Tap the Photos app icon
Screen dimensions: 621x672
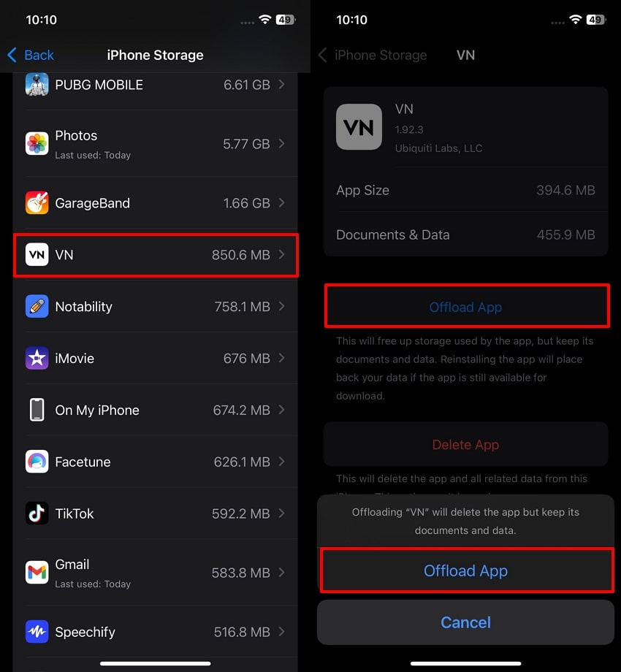click(37, 144)
